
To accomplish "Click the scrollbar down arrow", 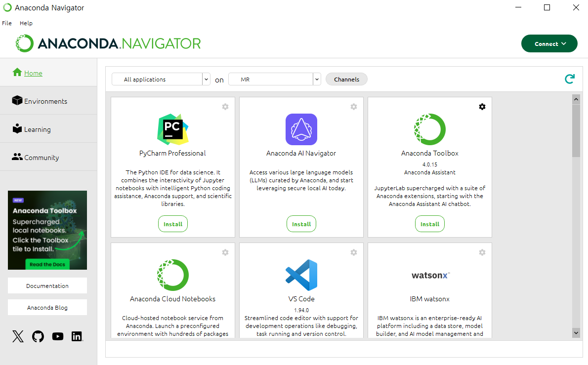I will tap(576, 332).
